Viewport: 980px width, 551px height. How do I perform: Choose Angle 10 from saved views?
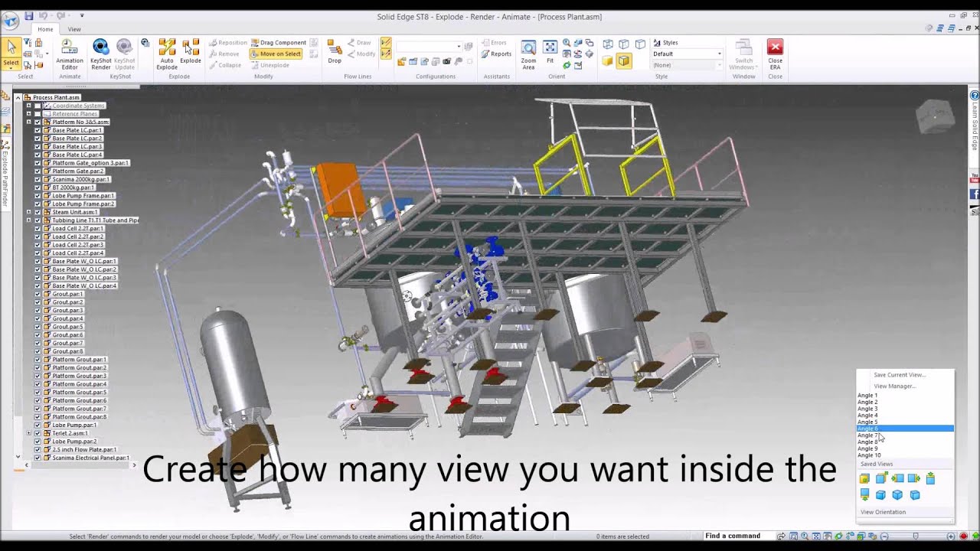[869, 455]
